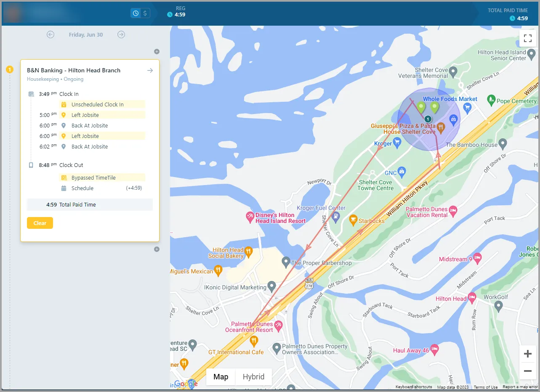Click The Proper Barbershop marker
This screenshot has height=392, width=540.
pyautogui.click(x=286, y=262)
